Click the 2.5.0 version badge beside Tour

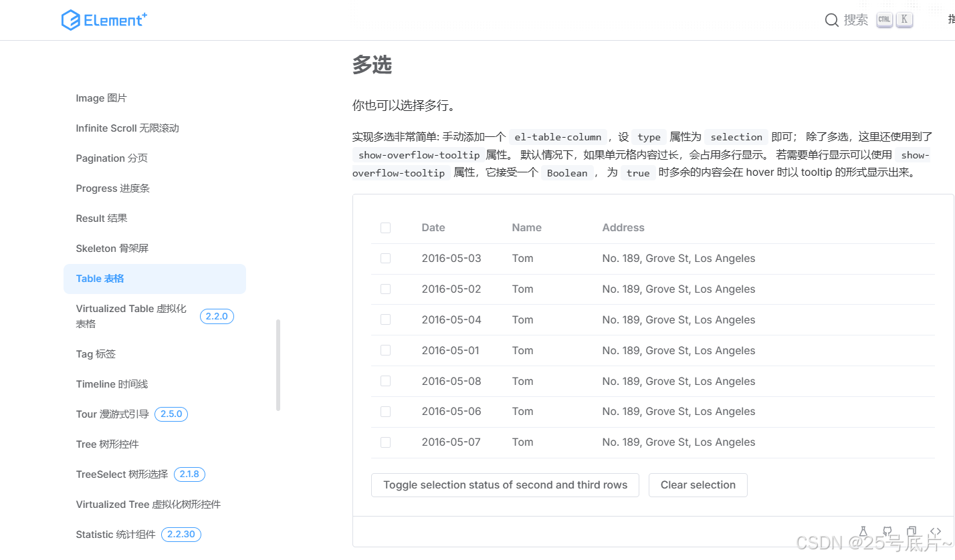coord(171,414)
